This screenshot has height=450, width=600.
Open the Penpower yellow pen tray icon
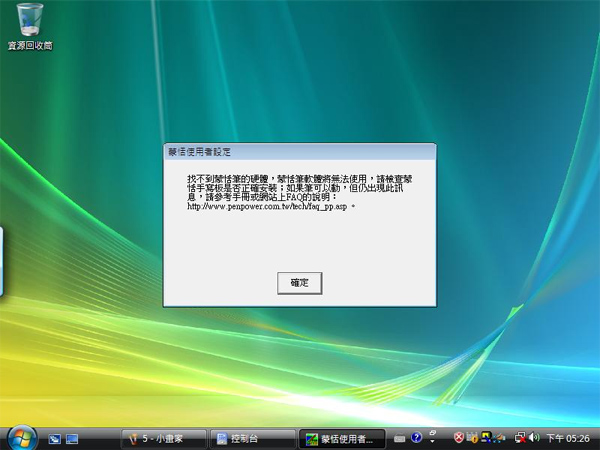click(486, 437)
